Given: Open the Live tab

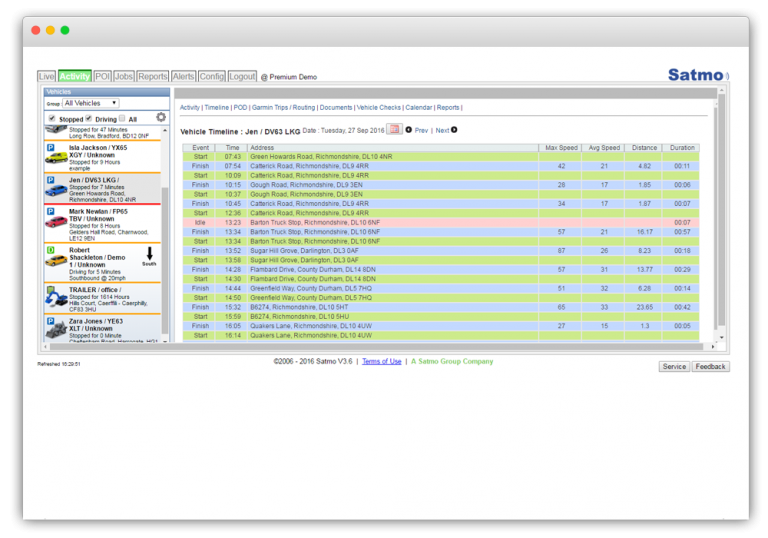Looking at the screenshot, I should (x=47, y=76).
